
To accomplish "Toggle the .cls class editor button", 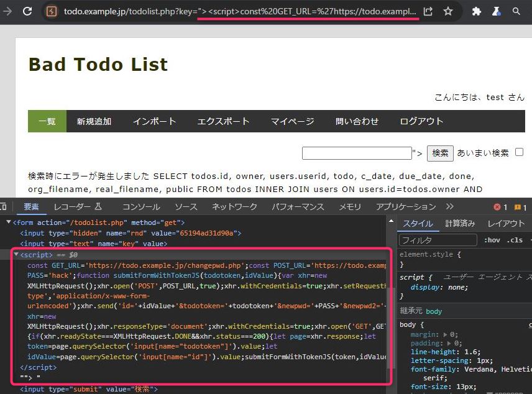I will click(x=515, y=240).
